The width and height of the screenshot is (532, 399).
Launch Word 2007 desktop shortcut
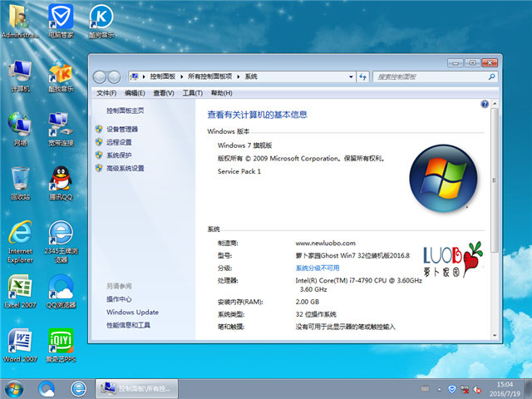20,346
